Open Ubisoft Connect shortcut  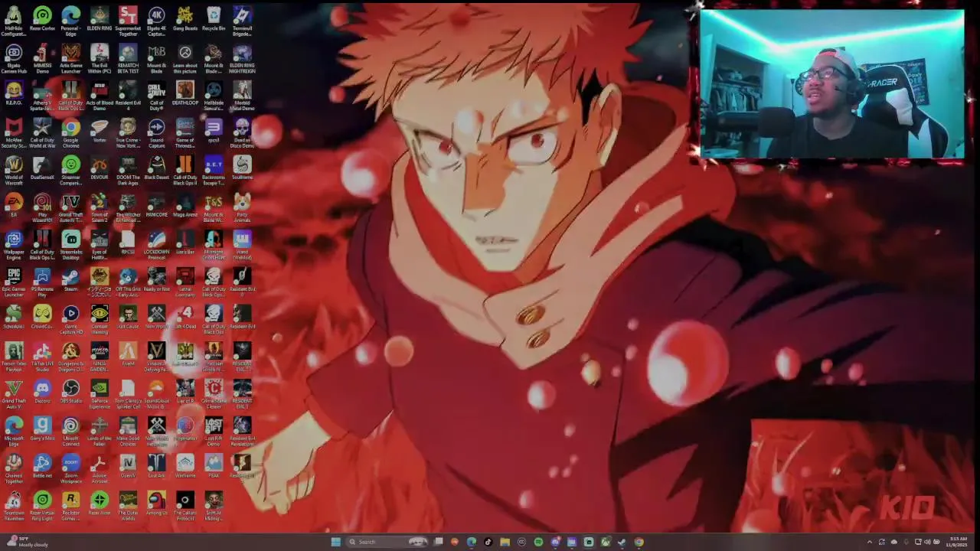point(71,432)
